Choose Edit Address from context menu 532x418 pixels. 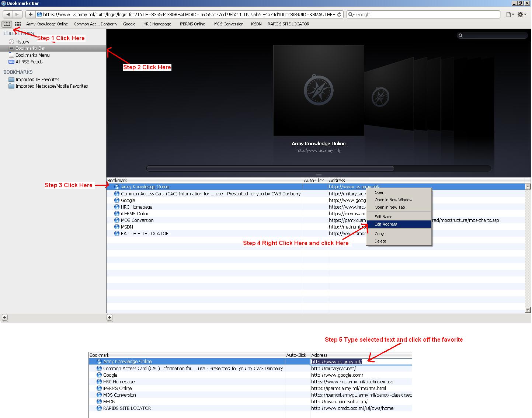tap(386, 224)
